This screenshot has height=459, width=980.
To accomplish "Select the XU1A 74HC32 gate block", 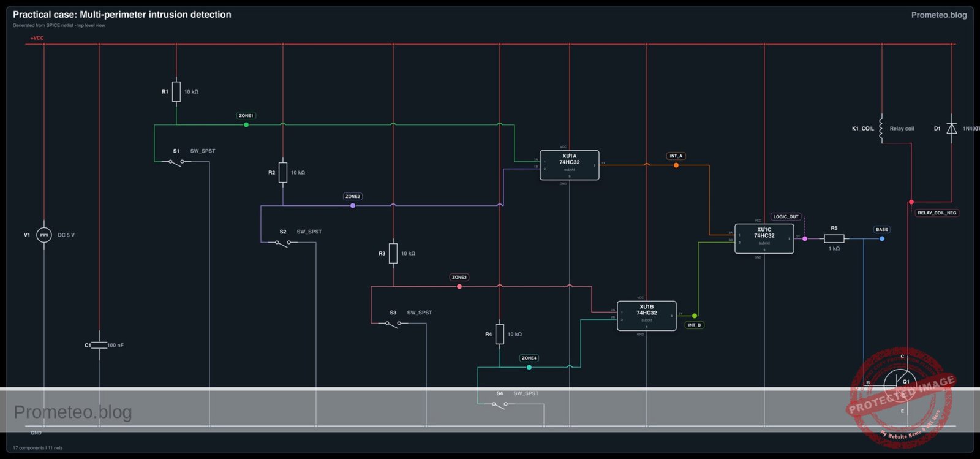I will pyautogui.click(x=570, y=165).
